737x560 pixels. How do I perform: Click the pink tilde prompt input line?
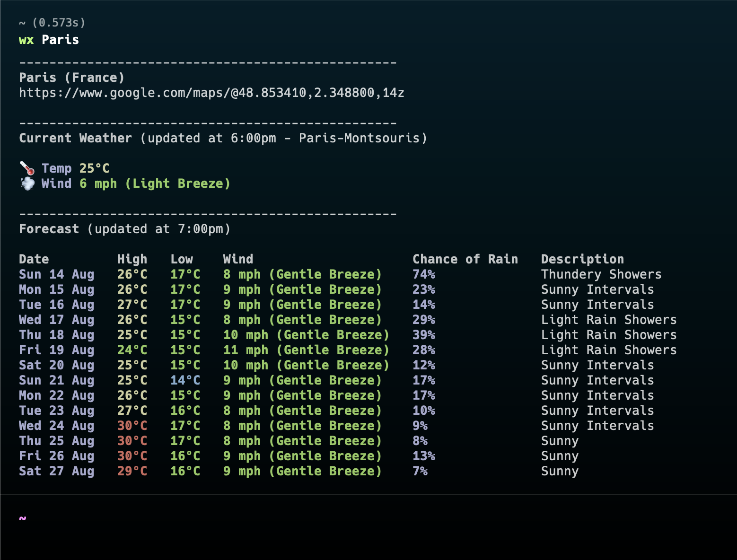pos(23,518)
